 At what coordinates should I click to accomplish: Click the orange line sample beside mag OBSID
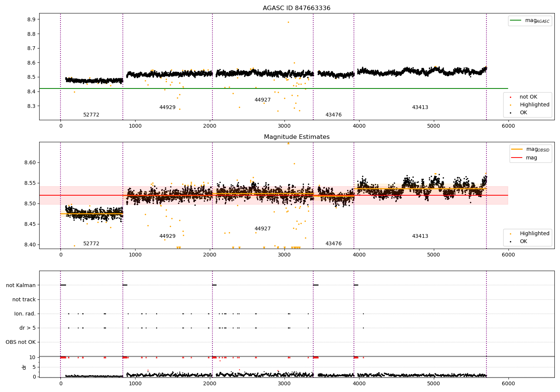point(517,149)
